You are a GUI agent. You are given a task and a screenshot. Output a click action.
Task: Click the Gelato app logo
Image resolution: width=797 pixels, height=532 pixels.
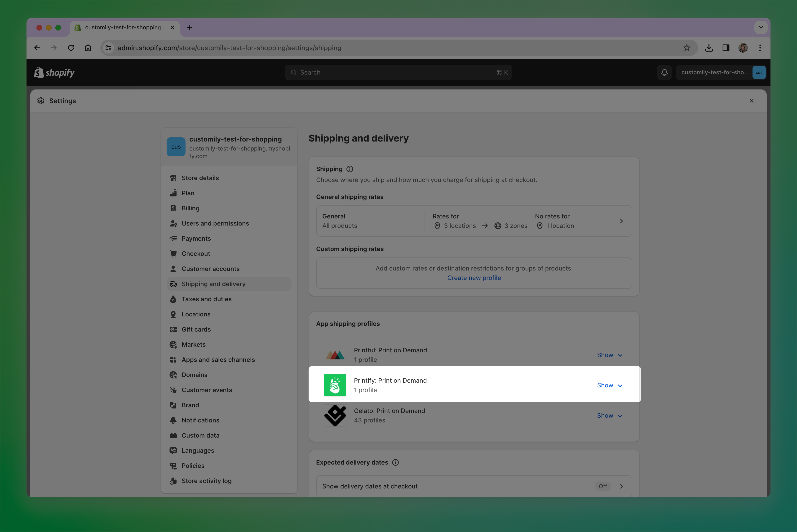[335, 415]
